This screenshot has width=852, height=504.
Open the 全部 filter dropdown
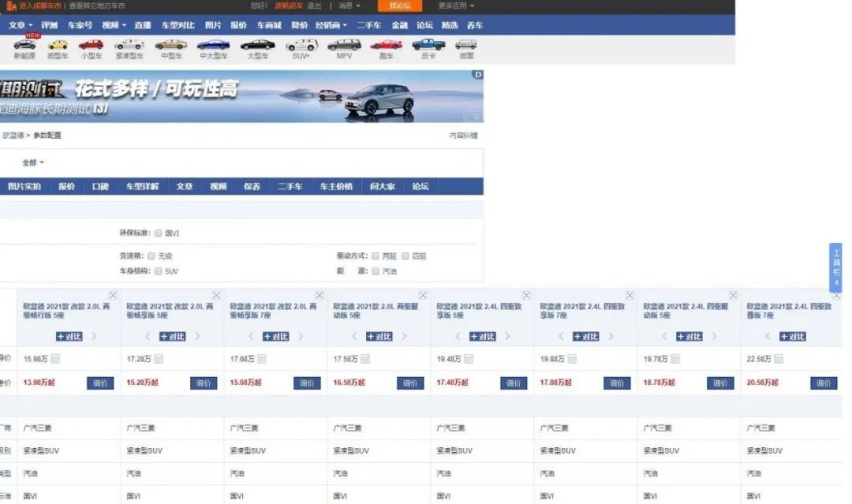[x=33, y=162]
